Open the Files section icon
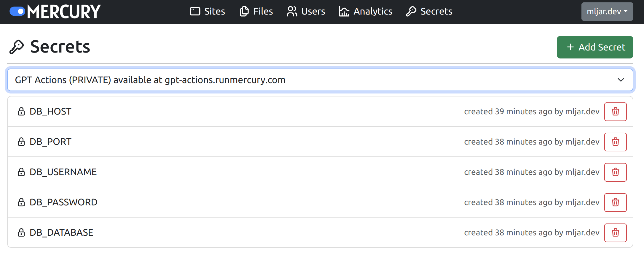The image size is (644, 260). 243,11
